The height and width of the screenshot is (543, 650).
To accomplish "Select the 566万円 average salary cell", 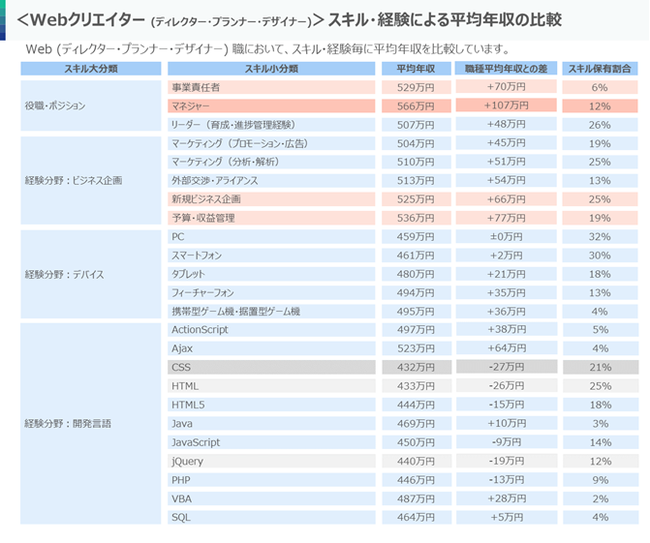I will tap(415, 106).
